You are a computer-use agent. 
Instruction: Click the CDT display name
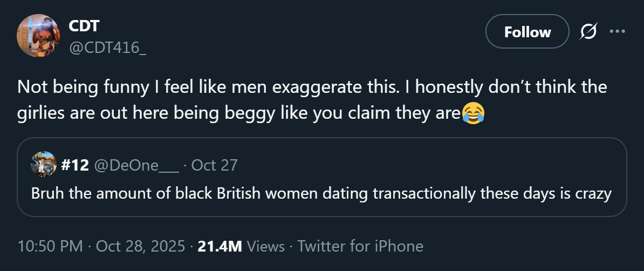84,26
